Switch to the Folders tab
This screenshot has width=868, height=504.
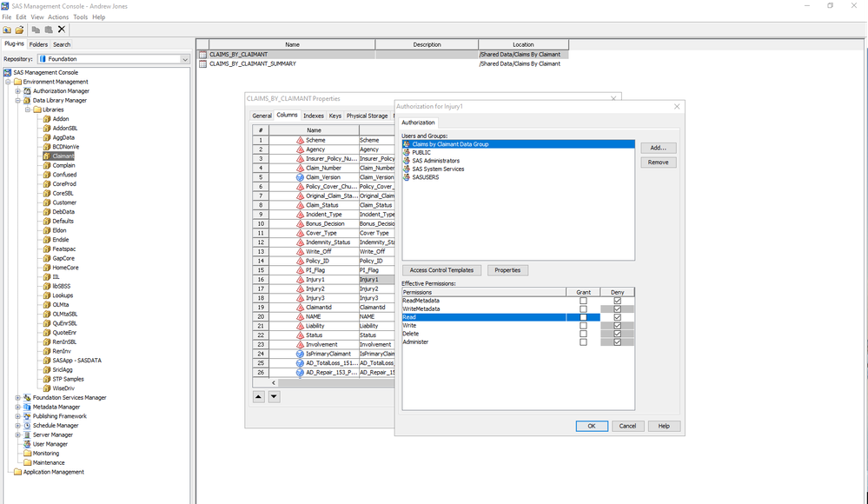(x=38, y=44)
